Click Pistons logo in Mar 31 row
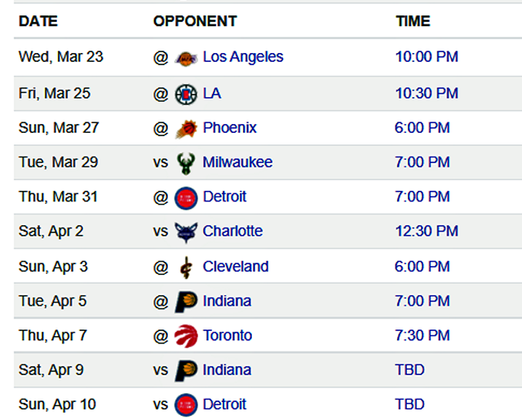This screenshot has height=420, width=522. pyautogui.click(x=186, y=197)
